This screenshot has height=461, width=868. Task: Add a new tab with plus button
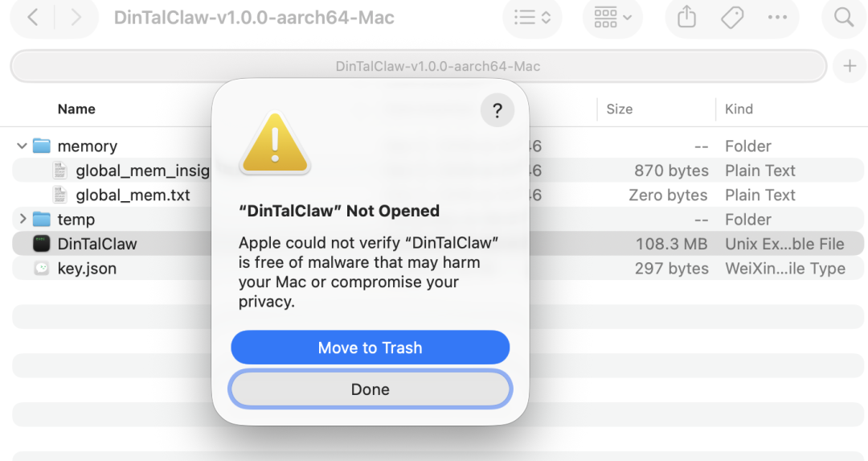point(850,66)
